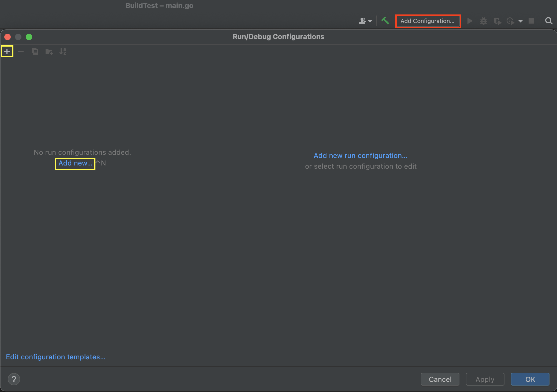Viewport: 557px width, 392px height.
Task: Expand the profiler dropdown arrow
Action: tap(521, 21)
